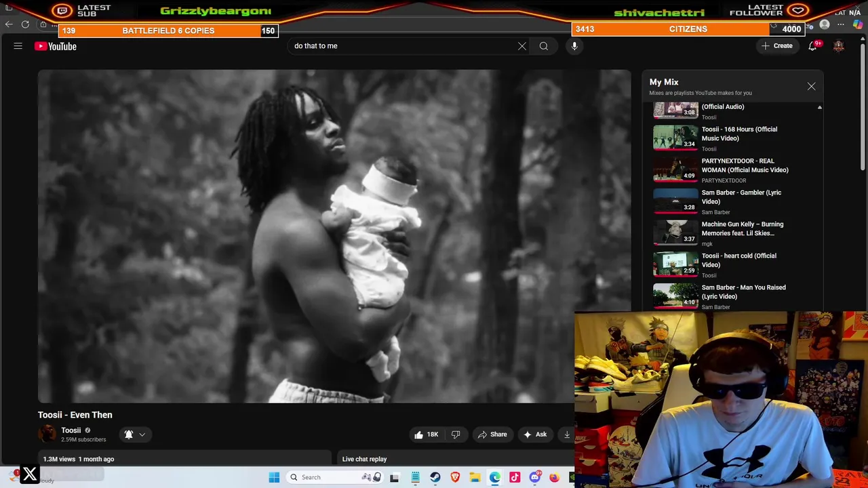The image size is (868, 488).
Task: Play 'Machine Gun Kelly – Burning Memories'
Action: pos(743,228)
